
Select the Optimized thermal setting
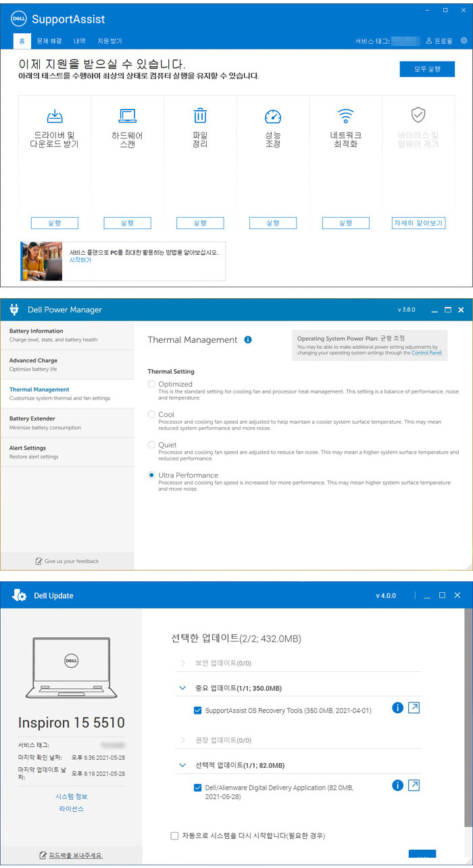(x=151, y=384)
